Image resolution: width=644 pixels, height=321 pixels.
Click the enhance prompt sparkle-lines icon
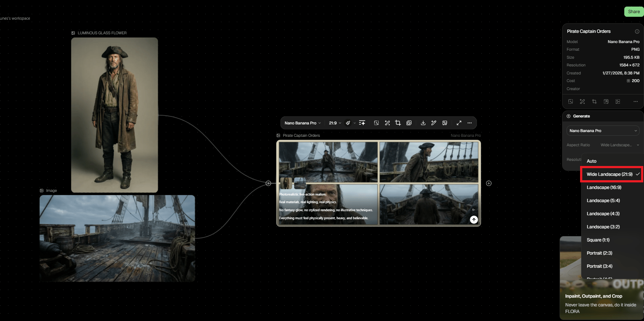(362, 123)
